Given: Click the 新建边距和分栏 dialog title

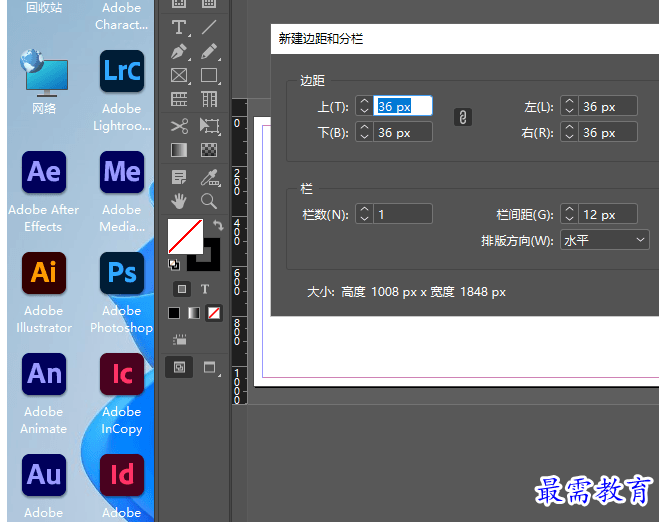Looking at the screenshot, I should point(321,39).
